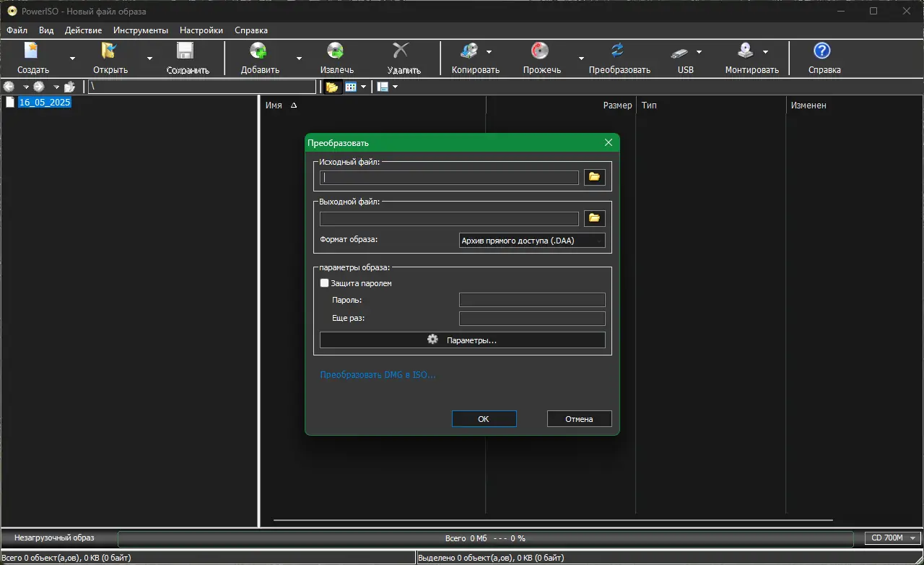Open the Действие menu

[x=83, y=30]
